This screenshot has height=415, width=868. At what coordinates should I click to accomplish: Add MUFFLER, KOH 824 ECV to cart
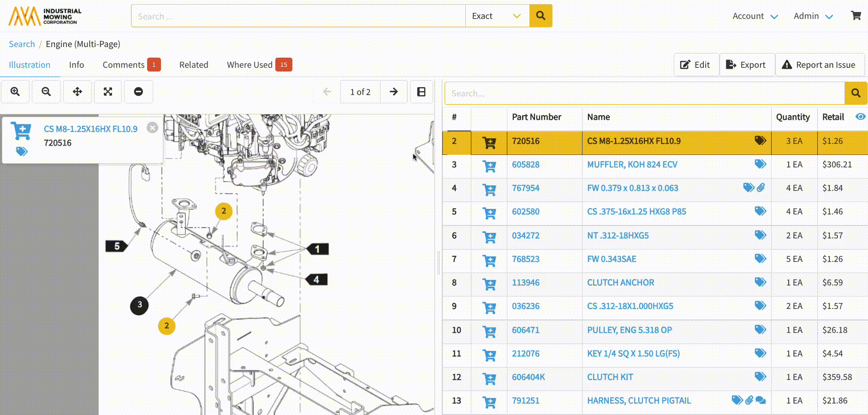tap(489, 166)
